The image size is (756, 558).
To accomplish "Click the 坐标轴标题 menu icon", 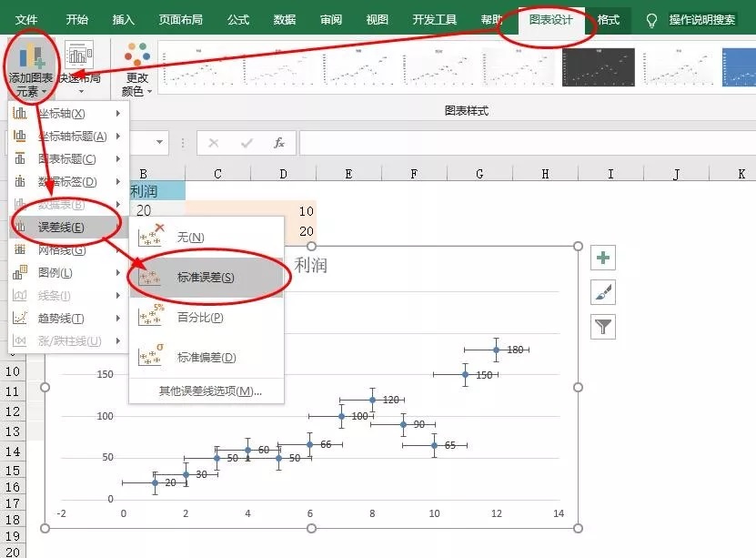I will (20, 136).
